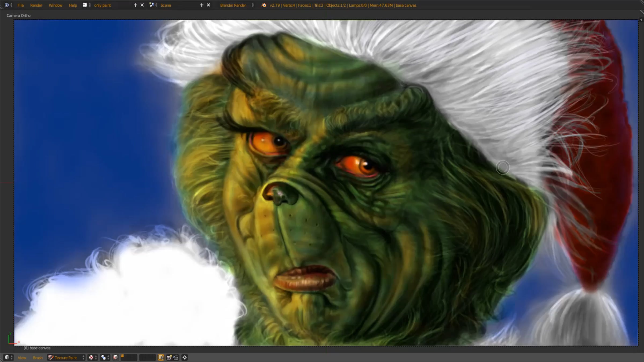Add a new screen layout with plus
644x362 pixels.
coord(135,5)
